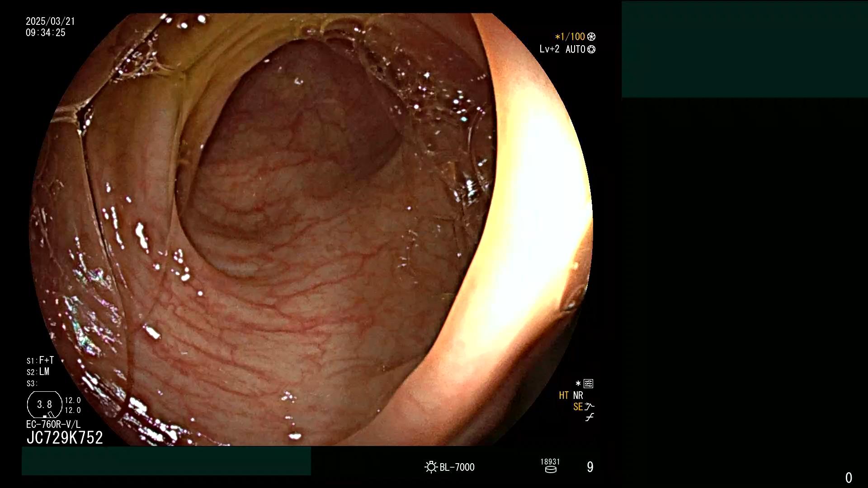This screenshot has height=488, width=868.
Task: Click the NR noise reduction indicator
Action: (x=578, y=396)
